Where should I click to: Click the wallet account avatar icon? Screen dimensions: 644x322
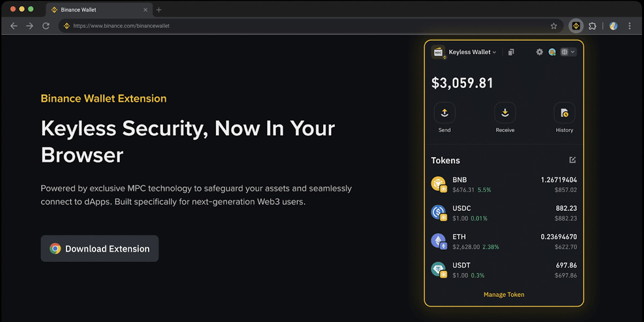coord(552,52)
